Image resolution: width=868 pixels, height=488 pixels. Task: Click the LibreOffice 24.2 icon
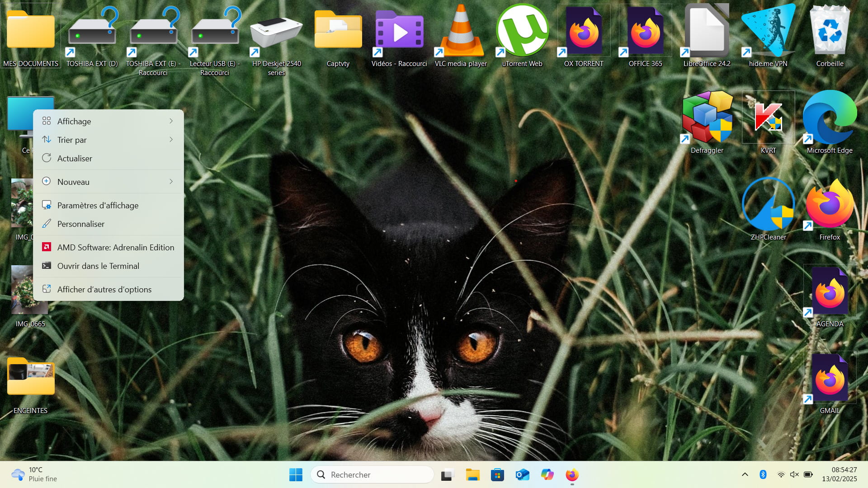pos(707,31)
